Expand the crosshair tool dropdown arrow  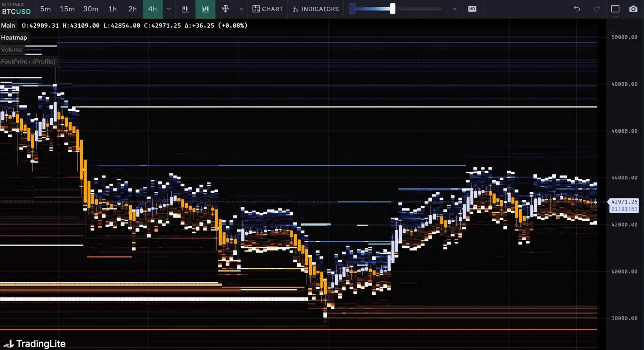pyautogui.click(x=241, y=9)
